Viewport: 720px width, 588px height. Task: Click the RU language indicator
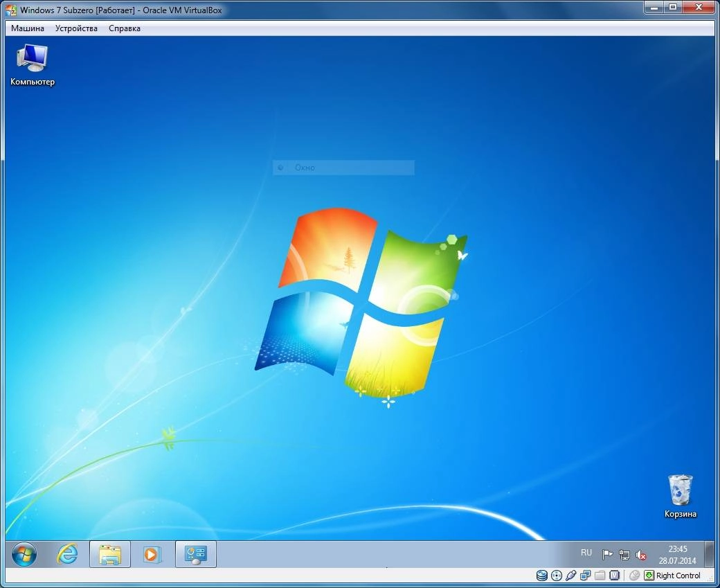tap(586, 553)
